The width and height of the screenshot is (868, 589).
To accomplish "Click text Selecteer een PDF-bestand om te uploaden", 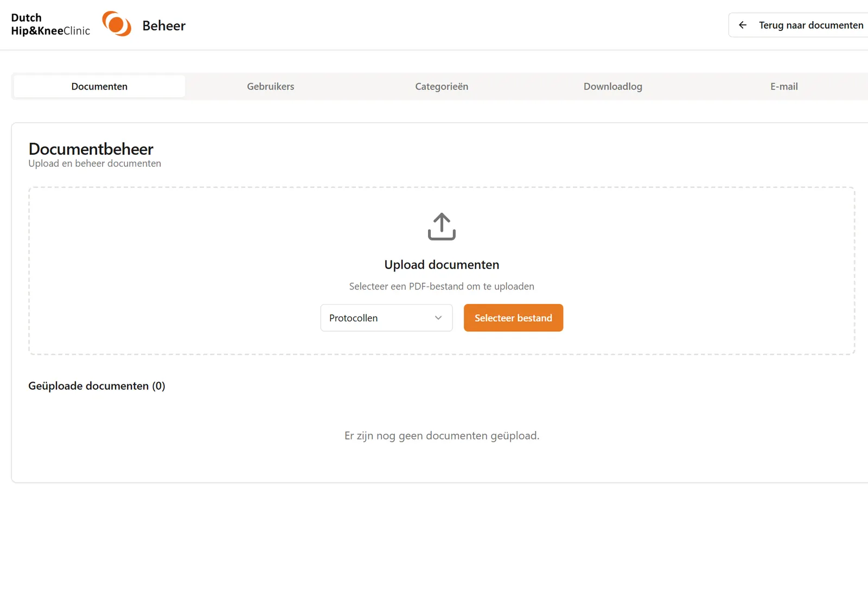I will pos(442,286).
